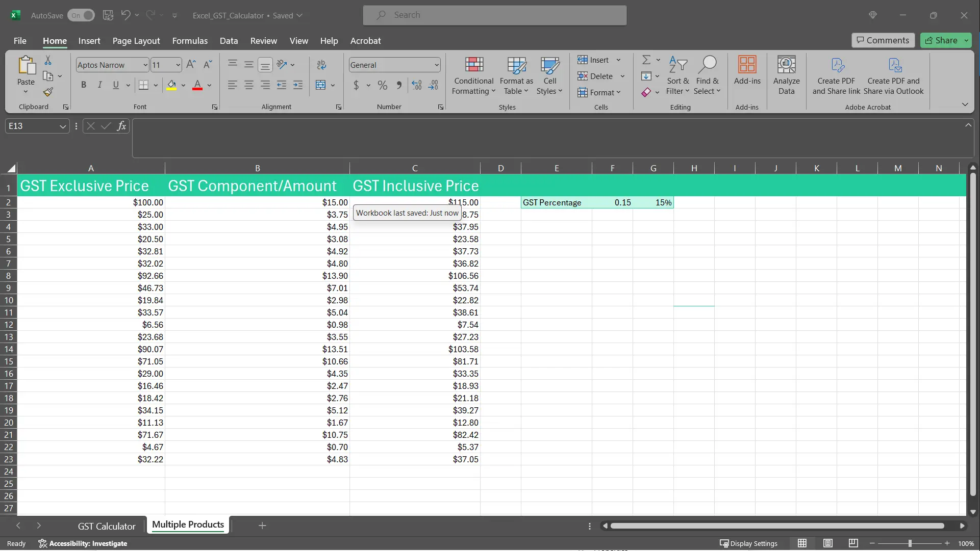Screen dimensions: 980x551
Task: Click the Comments button
Action: pos(883,40)
